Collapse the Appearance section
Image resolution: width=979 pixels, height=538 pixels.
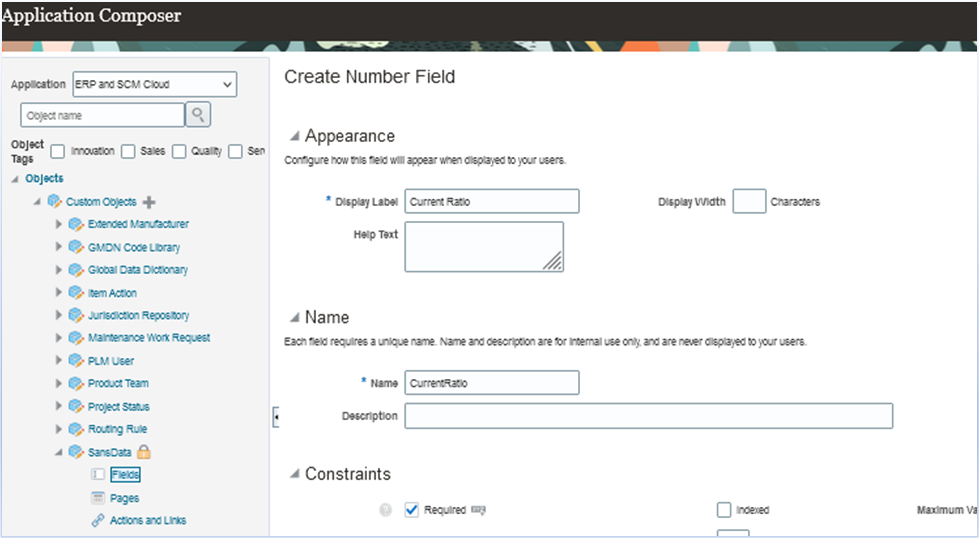(x=294, y=136)
